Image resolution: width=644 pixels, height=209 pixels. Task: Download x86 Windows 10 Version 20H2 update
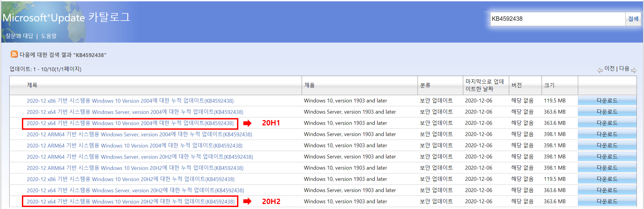coord(607,179)
